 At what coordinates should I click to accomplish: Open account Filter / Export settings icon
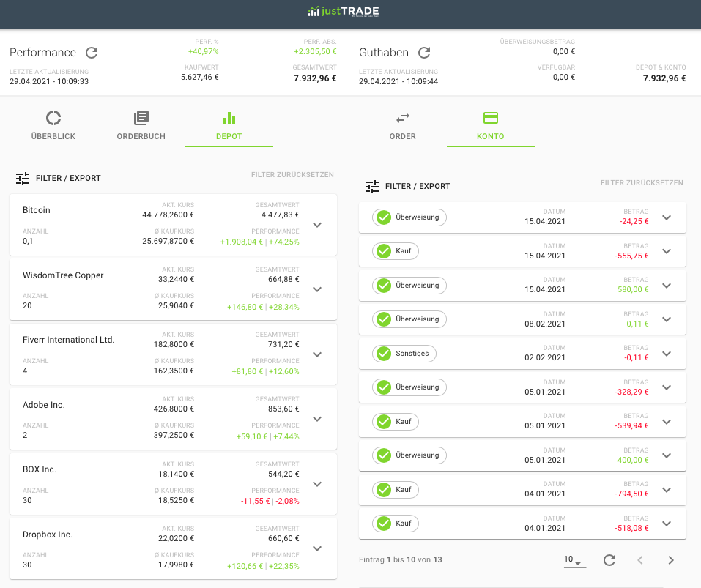point(372,186)
